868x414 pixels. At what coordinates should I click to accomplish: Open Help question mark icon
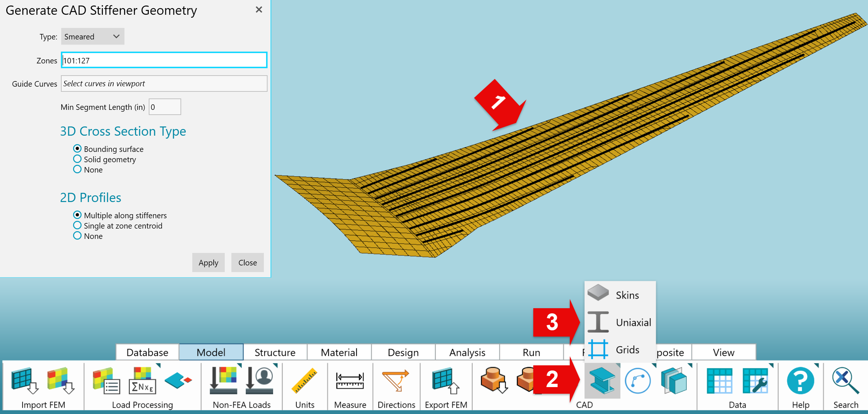pyautogui.click(x=800, y=381)
